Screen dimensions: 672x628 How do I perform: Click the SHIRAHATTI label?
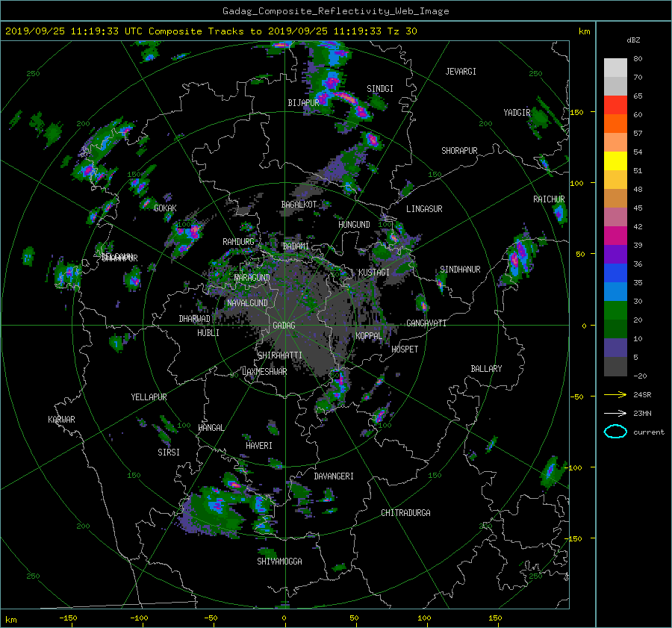tap(280, 355)
